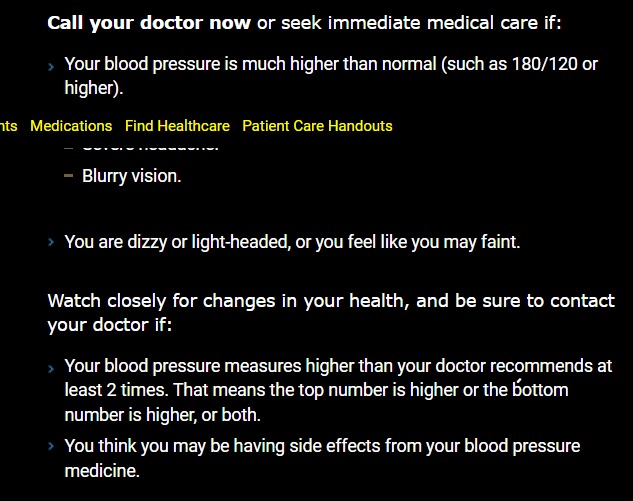This screenshot has width=633, height=501.
Task: Click the chevron bullet beside the 180/120 item
Action: 51,67
